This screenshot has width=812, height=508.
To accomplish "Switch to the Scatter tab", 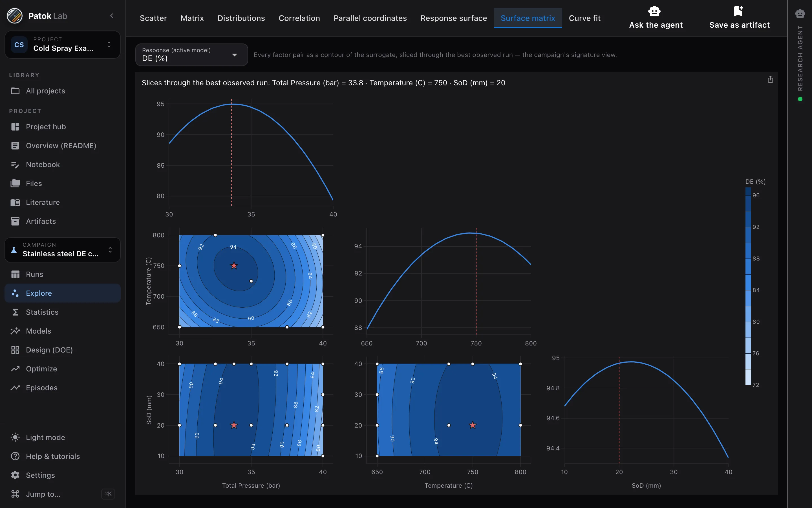I will coord(153,18).
